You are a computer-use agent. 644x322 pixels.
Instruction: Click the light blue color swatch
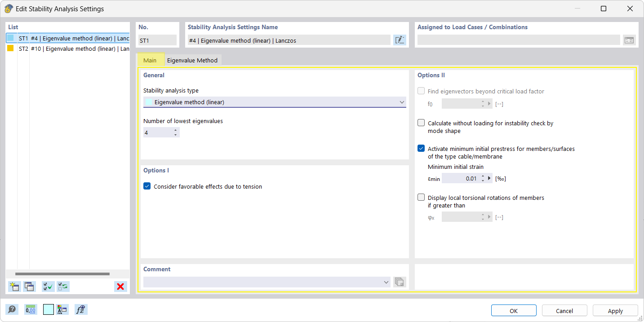click(49, 309)
